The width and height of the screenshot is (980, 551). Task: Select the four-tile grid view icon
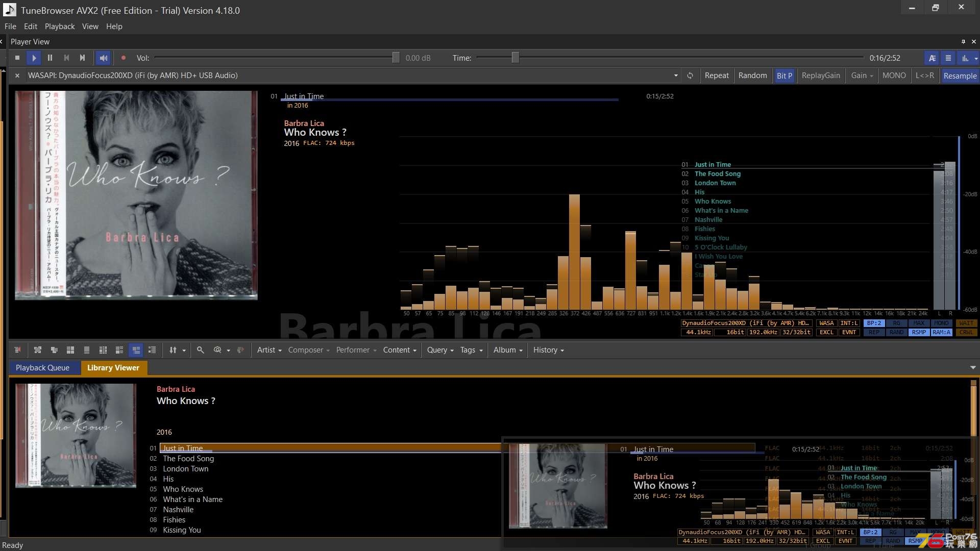point(70,350)
